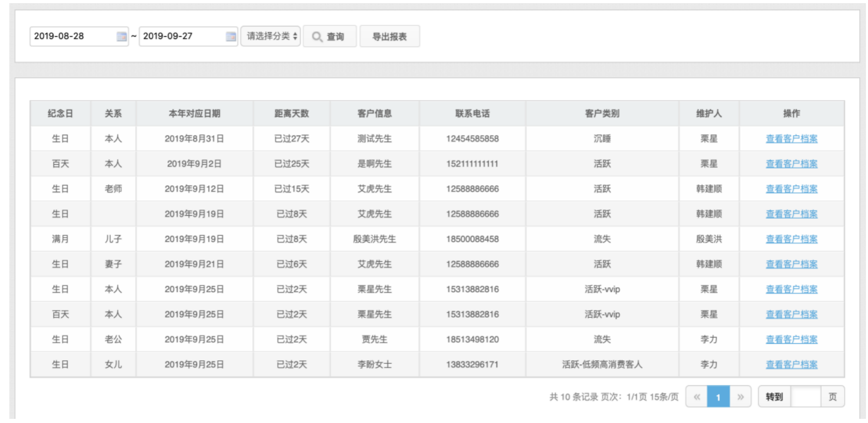
Task: Click the 转到 go-to-page button
Action: (x=774, y=397)
